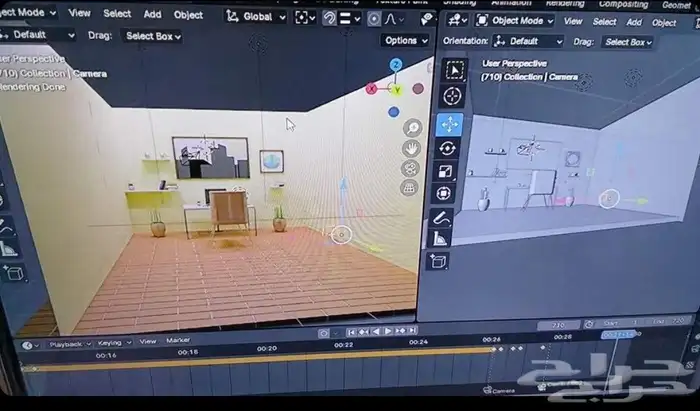Open left viewport Add menu

(x=152, y=14)
